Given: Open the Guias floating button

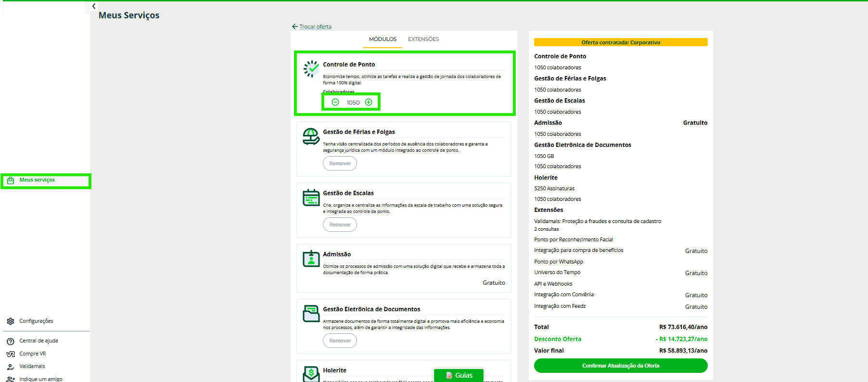Looking at the screenshot, I should point(459,375).
